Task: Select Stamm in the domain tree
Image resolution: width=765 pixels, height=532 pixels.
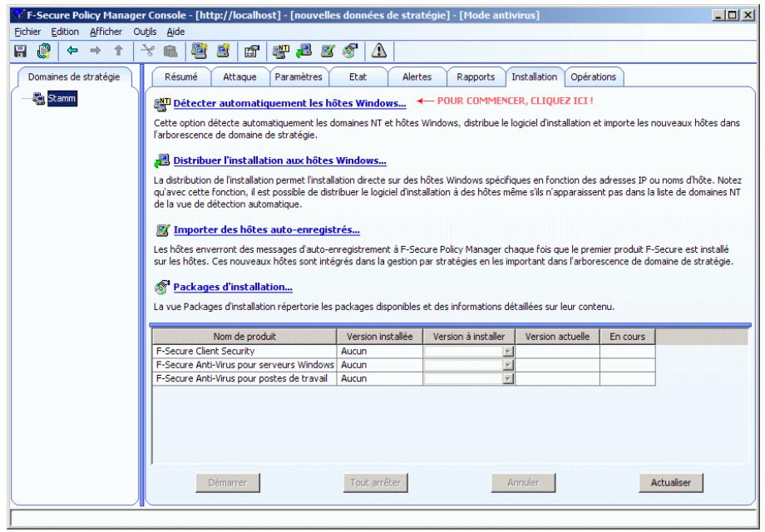Action: click(62, 98)
